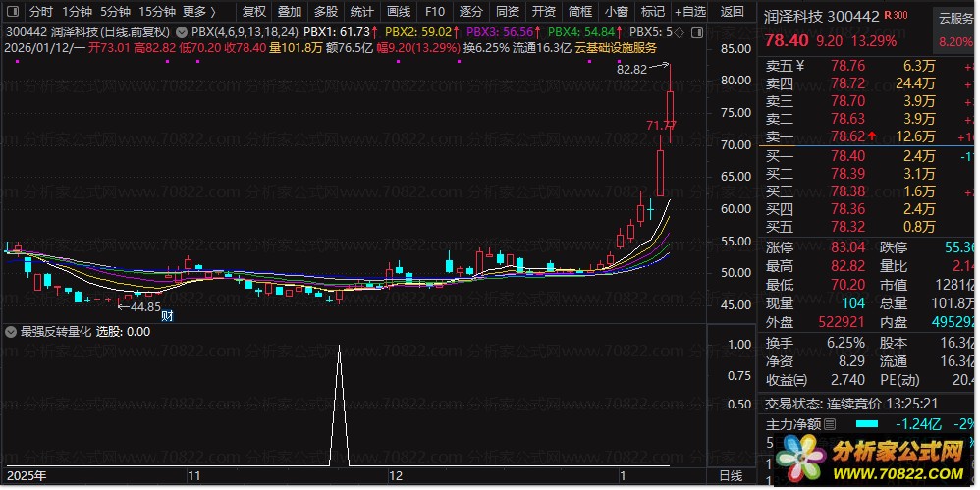Click +自选 to add to watchlist
Screen dimensions: 980x490
pyautogui.click(x=689, y=12)
